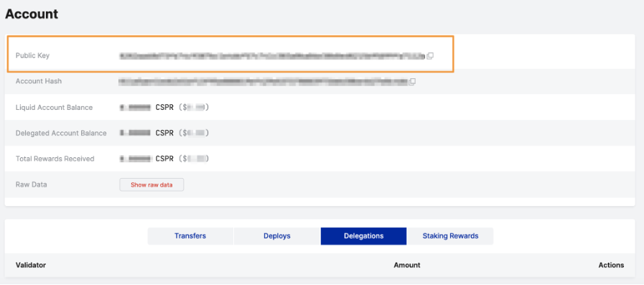Click the Liquid Account Balance label

pos(55,108)
